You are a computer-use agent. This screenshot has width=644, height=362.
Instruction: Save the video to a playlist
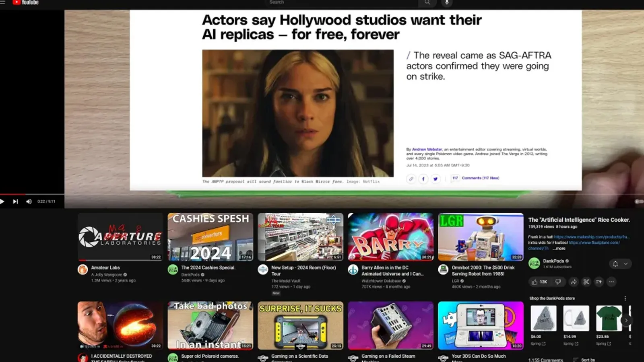[x=599, y=282]
